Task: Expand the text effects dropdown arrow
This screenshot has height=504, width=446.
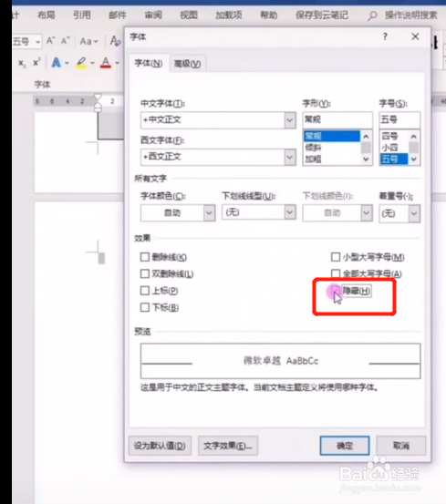Action: click(x=67, y=63)
